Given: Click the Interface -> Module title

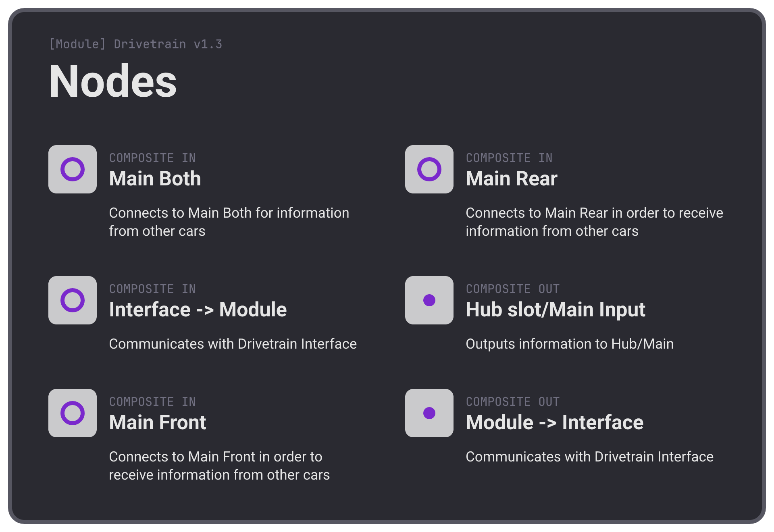Looking at the screenshot, I should point(198,310).
